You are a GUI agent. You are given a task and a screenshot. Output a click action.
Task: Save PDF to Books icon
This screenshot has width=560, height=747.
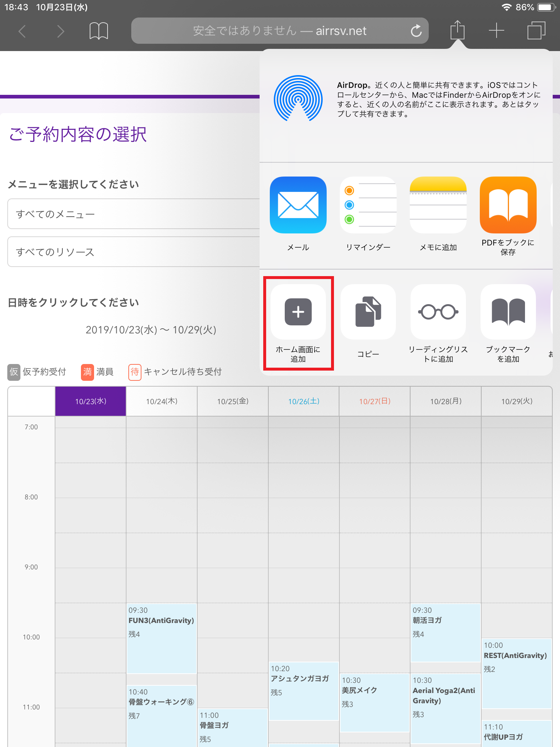click(508, 205)
